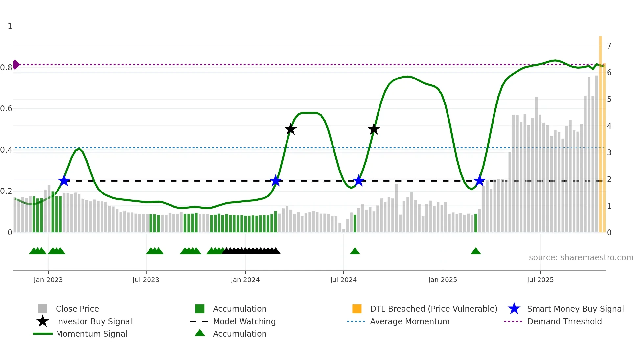Click the green triangle near Jul 2024

[355, 251]
